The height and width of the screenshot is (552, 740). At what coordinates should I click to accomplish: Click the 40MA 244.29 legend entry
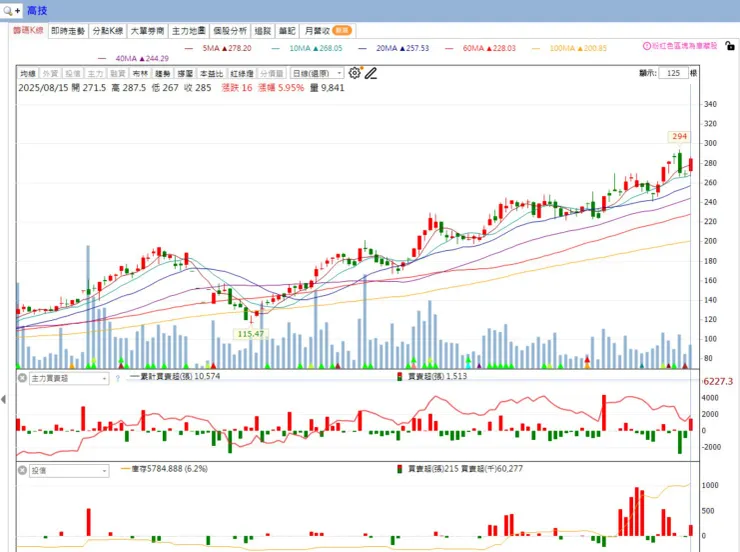tap(134, 59)
